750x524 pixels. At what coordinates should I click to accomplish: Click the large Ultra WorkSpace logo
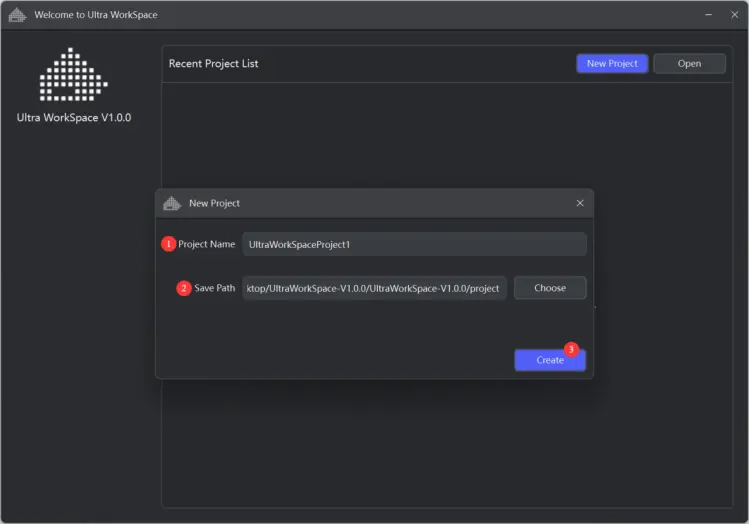click(73, 75)
